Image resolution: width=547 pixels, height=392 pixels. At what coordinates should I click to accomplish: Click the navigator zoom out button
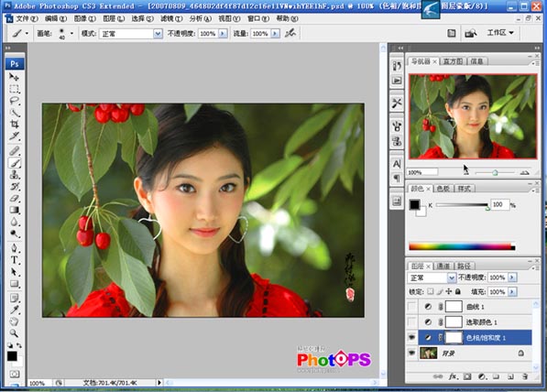466,172
